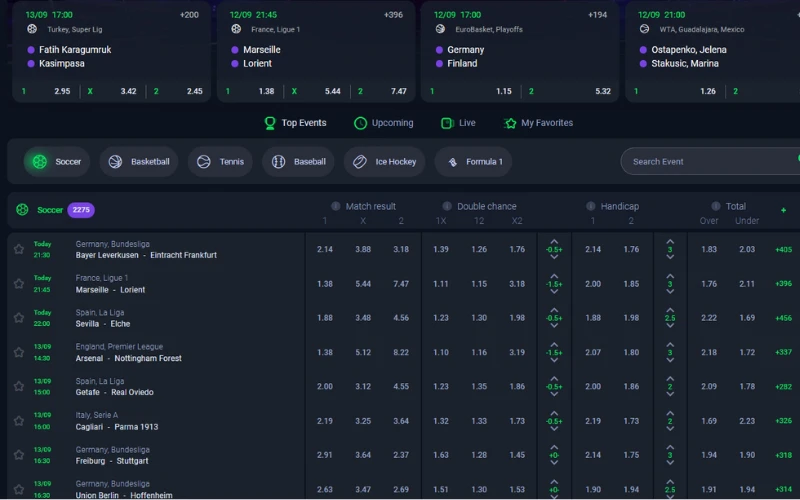Select away win odds 4.56 for Sevilla - Elche
The height and width of the screenshot is (500, 800).
click(401, 318)
